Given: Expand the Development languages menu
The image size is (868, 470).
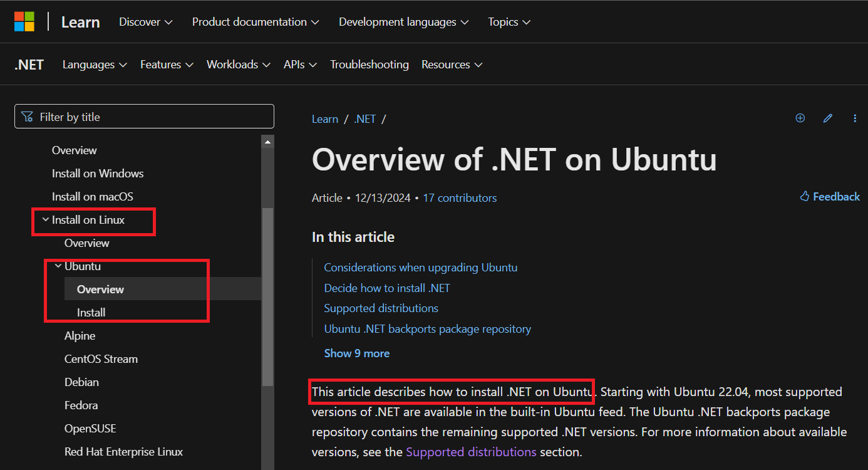Looking at the screenshot, I should (404, 22).
